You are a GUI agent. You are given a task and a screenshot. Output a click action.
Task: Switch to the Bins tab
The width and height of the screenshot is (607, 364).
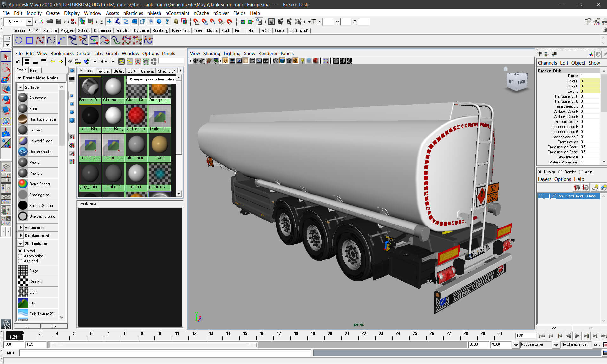33,70
